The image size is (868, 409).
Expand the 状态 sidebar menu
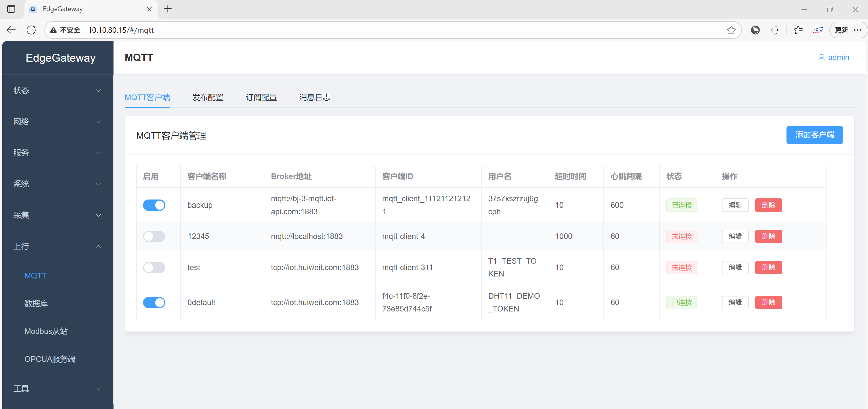coord(56,90)
